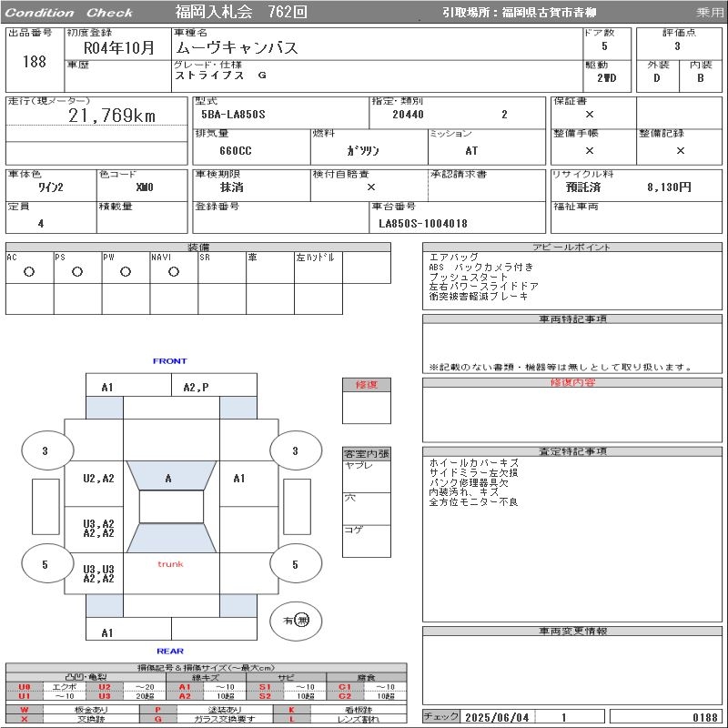Screen dimensions: 728x728
Task: Click the remark サイドミラー左欠損
Action: [x=473, y=472]
